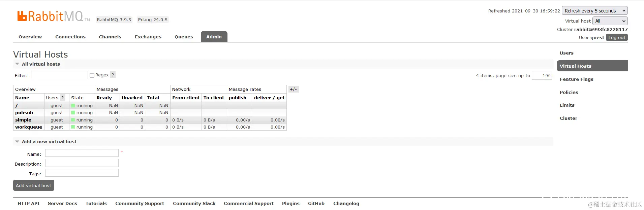Open Policies in the sidebar
This screenshot has width=644, height=210.
click(569, 92)
